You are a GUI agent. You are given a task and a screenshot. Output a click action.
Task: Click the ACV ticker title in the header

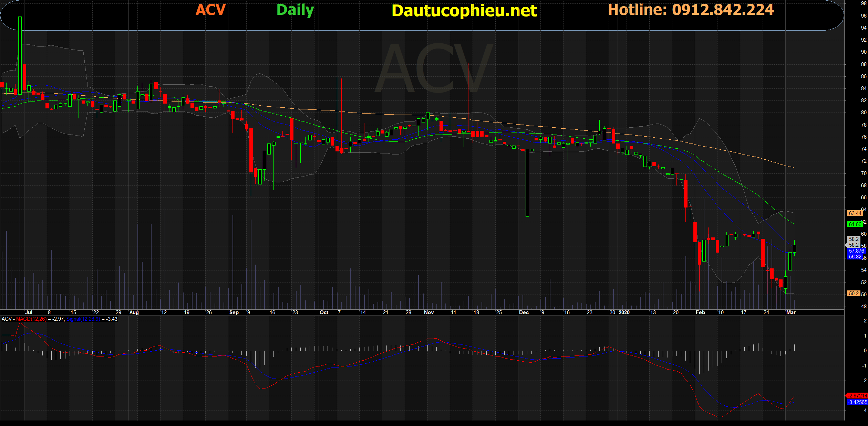[x=210, y=10]
